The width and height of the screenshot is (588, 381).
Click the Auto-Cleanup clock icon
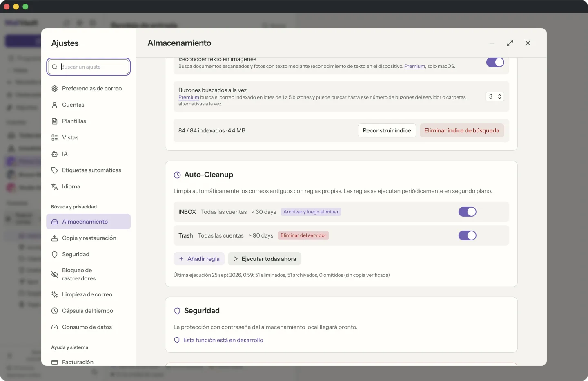177,175
